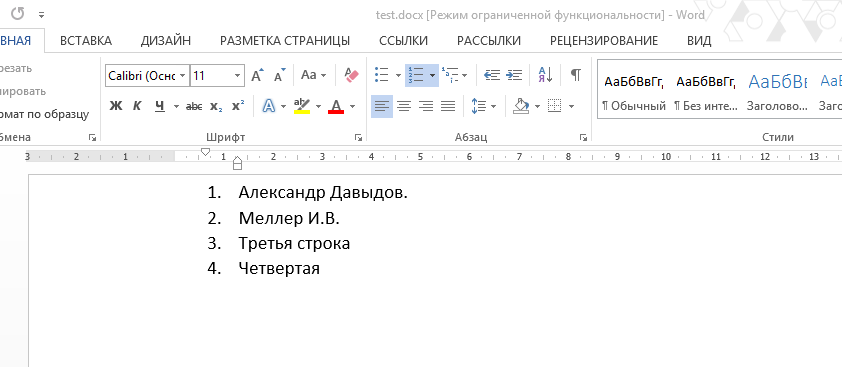Toggle italic (К) formatting
Screen dimensions: 842x367
coord(137,106)
